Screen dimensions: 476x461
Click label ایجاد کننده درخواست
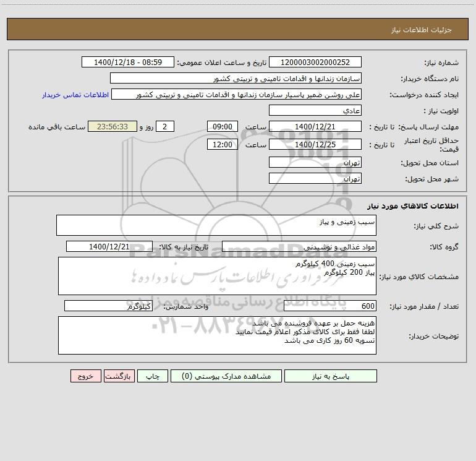(x=424, y=95)
